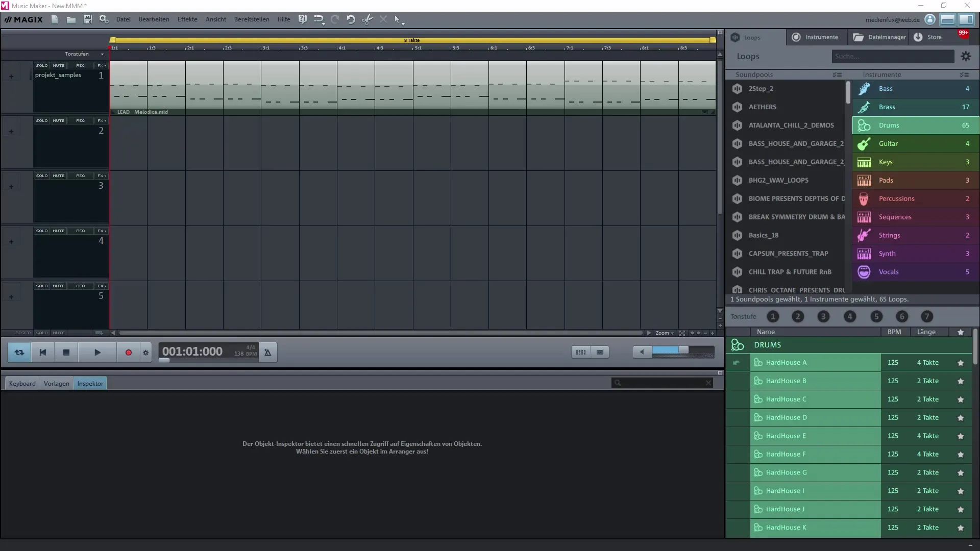Image resolution: width=980 pixels, height=551 pixels.
Task: Select the Guitar instrument category
Action: (x=916, y=144)
